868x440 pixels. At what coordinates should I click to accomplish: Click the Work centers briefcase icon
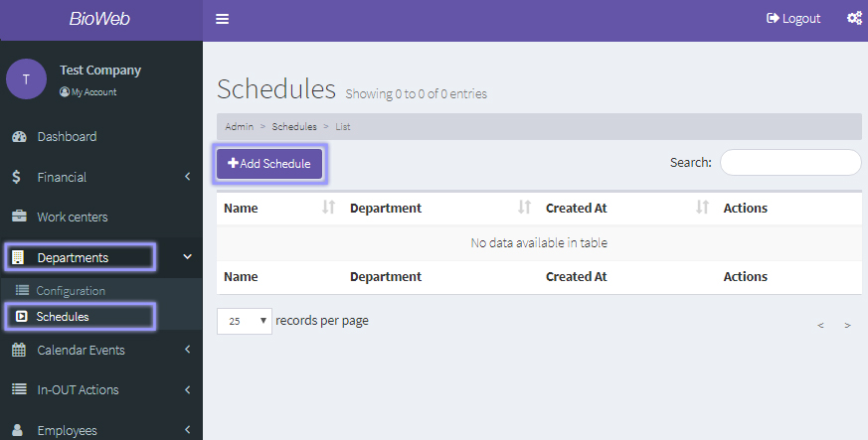(x=18, y=217)
